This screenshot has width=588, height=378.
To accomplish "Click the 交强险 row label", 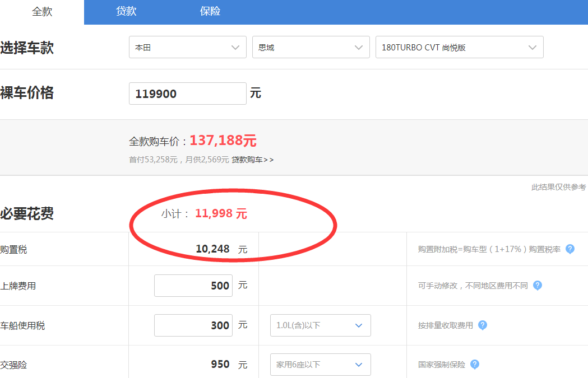I will point(13,365).
